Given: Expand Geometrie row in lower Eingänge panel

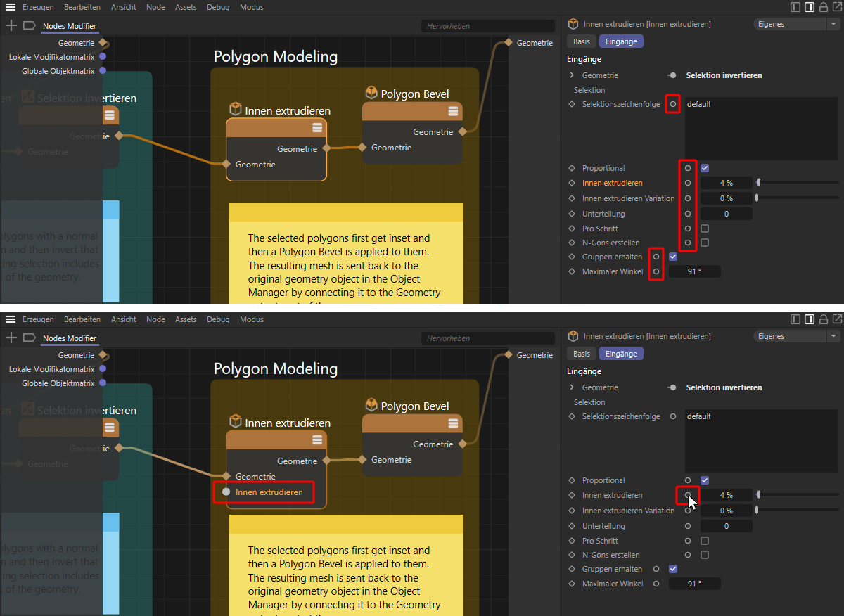Looking at the screenshot, I should coord(572,387).
